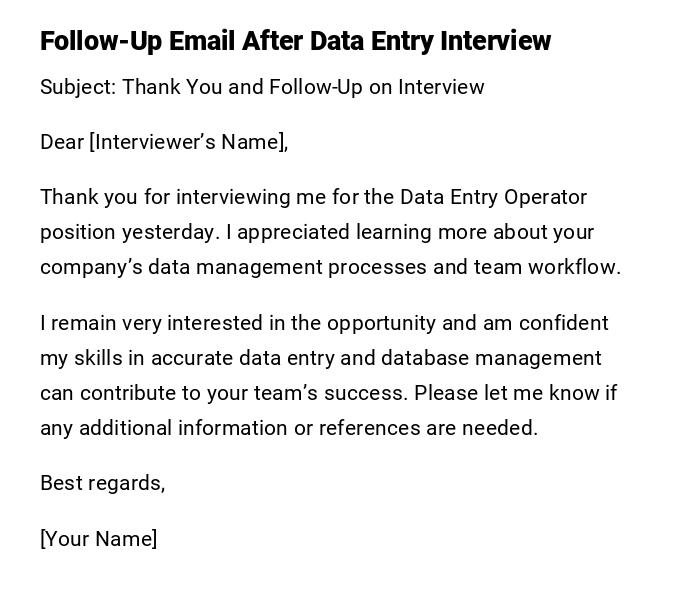Click the '[Interviewer's Name]' placeholder
The image size is (700, 601).
[188, 142]
